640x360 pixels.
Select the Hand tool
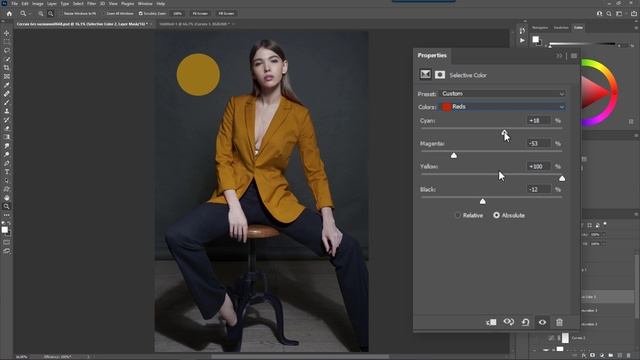click(7, 198)
